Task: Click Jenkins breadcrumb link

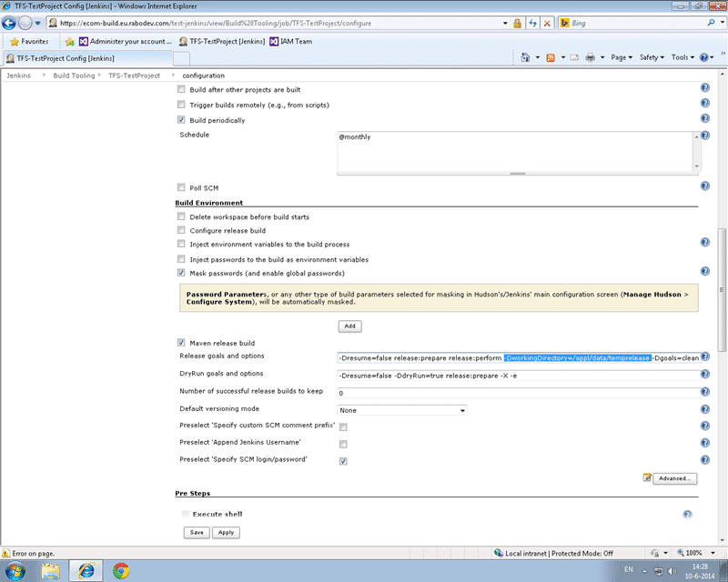Action: click(x=18, y=75)
